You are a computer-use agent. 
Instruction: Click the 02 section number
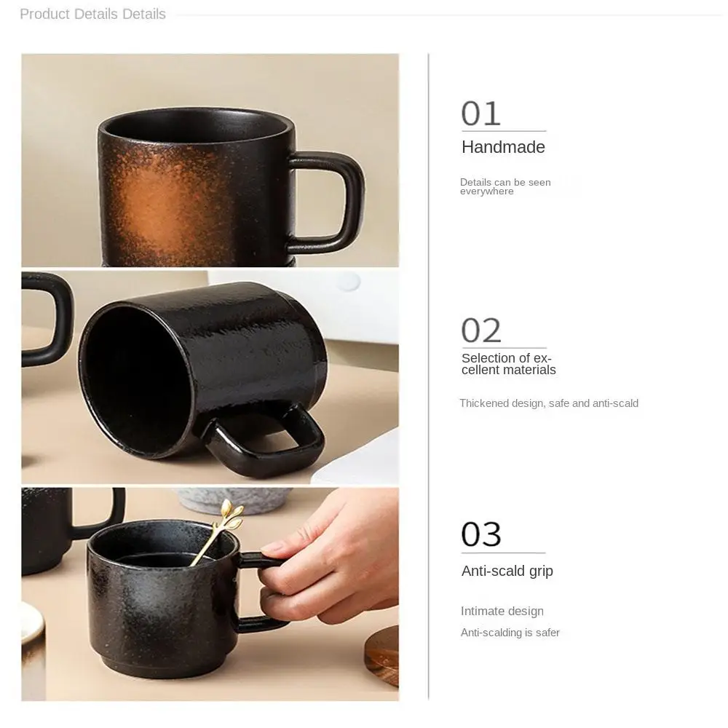click(481, 331)
